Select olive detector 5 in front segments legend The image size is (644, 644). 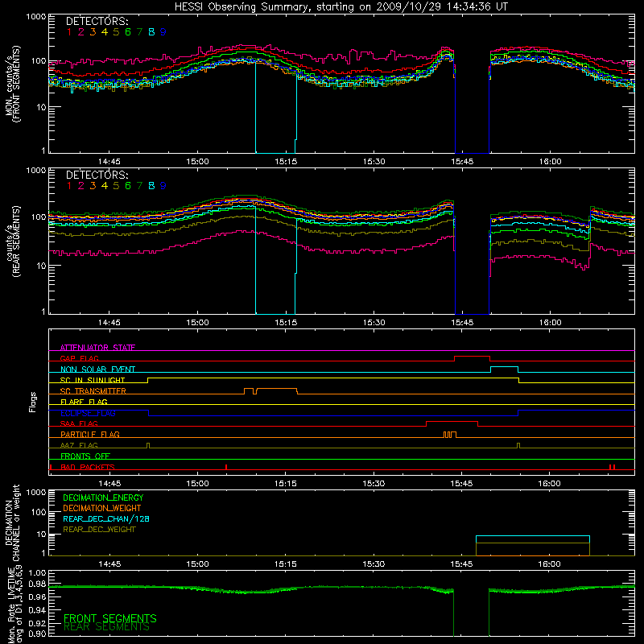(116, 32)
